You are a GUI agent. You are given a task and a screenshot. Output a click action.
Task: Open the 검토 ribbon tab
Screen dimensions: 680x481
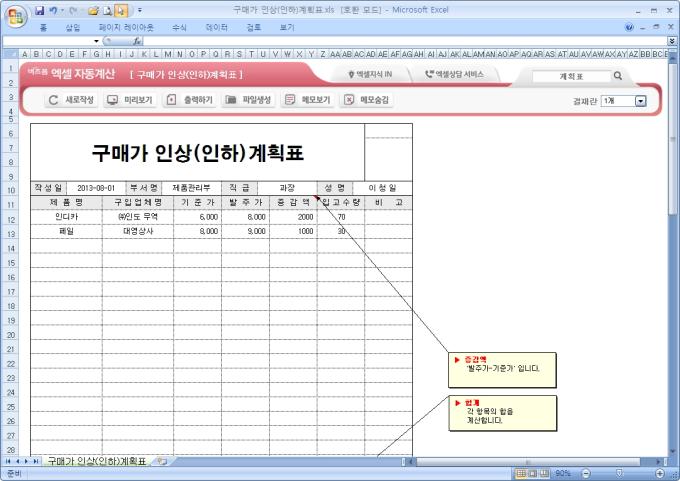(254, 28)
